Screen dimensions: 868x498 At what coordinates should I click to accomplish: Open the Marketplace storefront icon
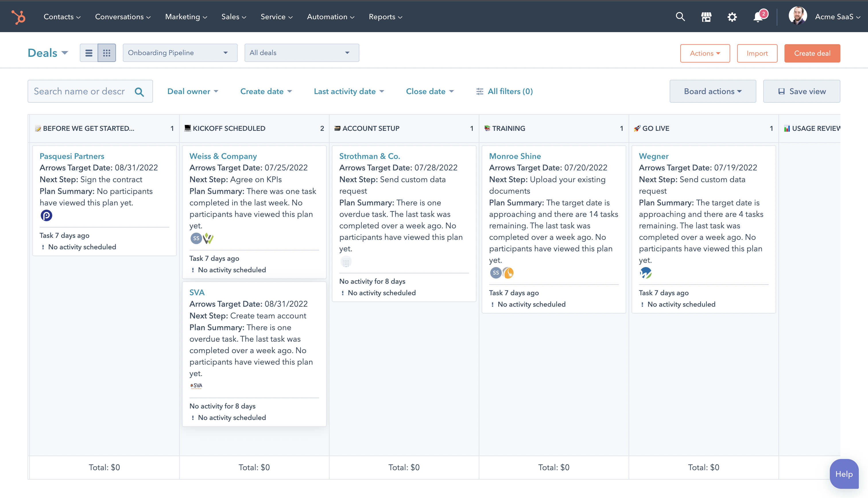[706, 17]
